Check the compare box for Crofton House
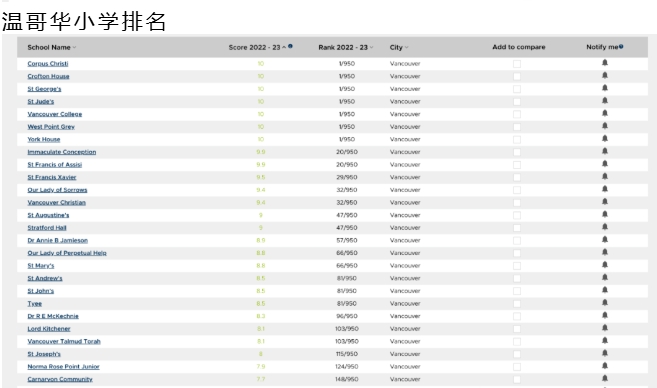The width and height of the screenshot is (657, 388). point(517,76)
